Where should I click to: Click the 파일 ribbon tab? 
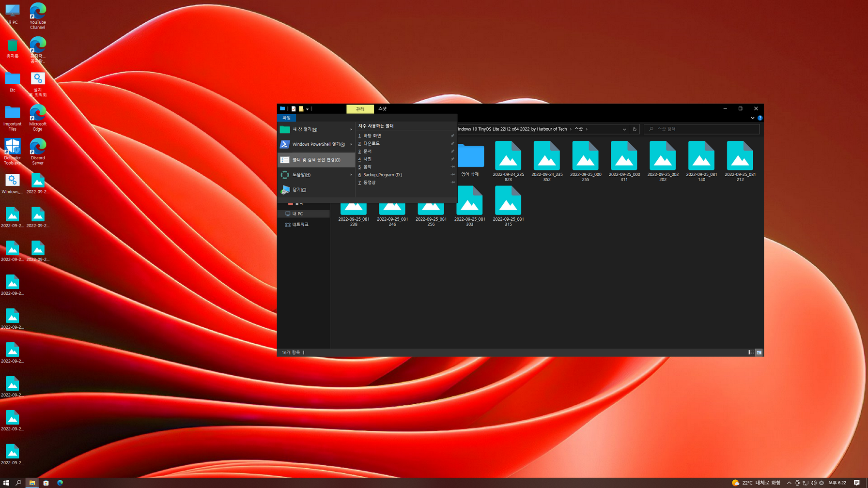[286, 118]
